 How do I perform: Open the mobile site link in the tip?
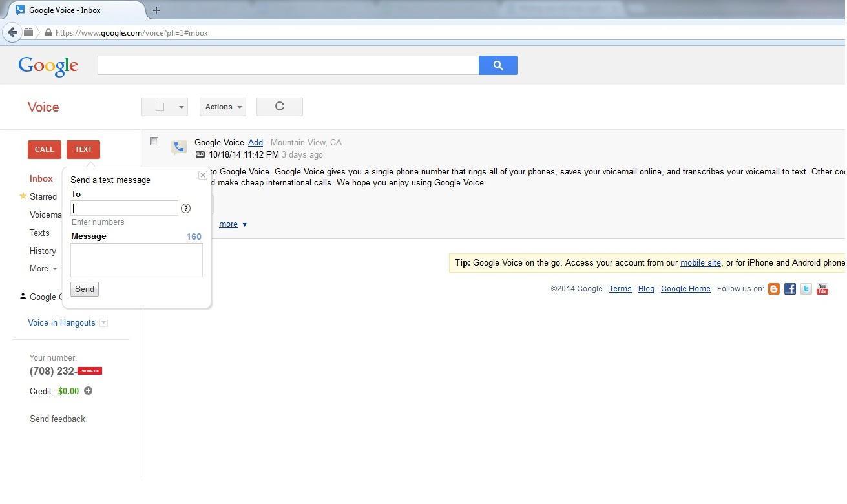coord(700,262)
